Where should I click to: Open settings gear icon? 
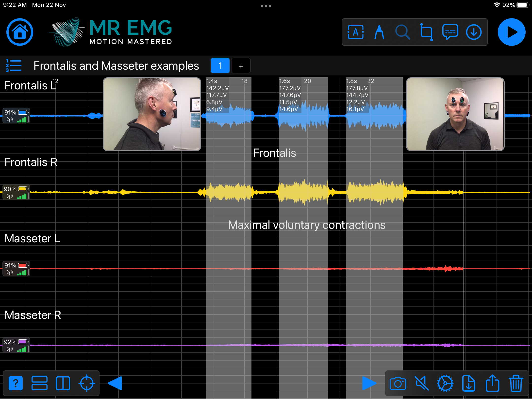[445, 383]
